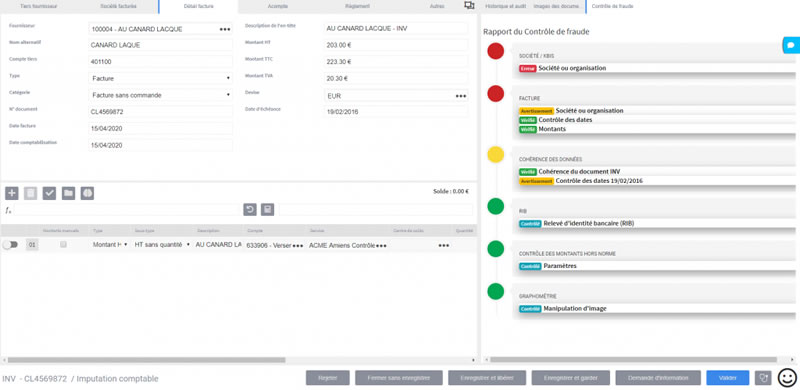Click Enregistrer et garder button

point(570,378)
